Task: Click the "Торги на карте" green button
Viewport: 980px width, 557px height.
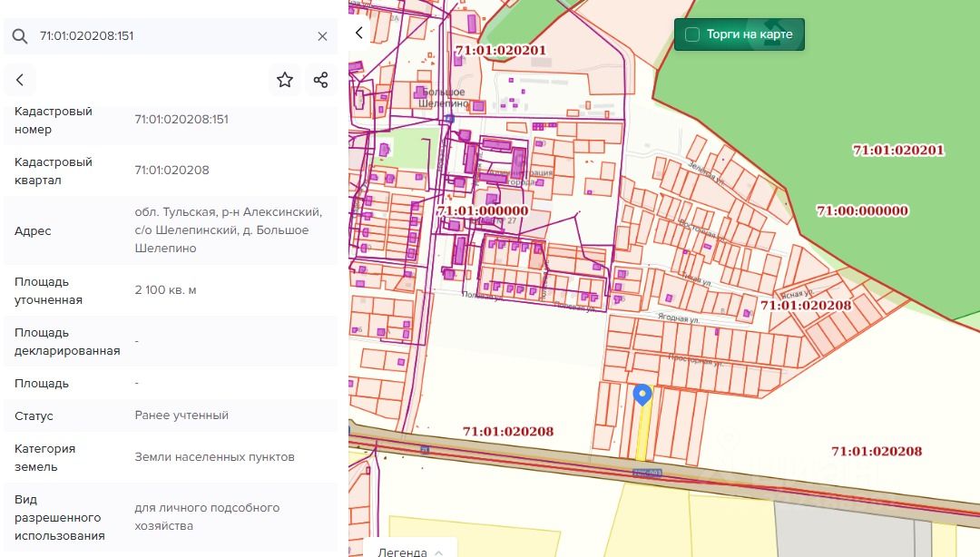Action: pos(749,34)
